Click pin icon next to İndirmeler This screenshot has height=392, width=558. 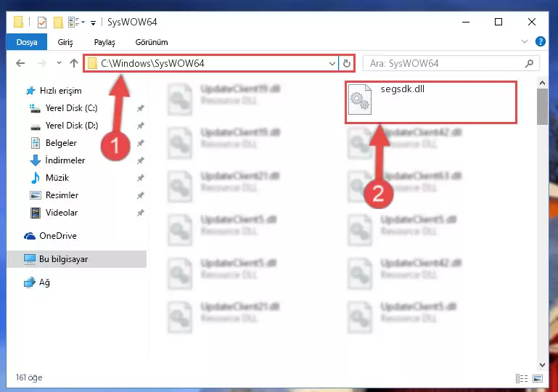(x=141, y=160)
